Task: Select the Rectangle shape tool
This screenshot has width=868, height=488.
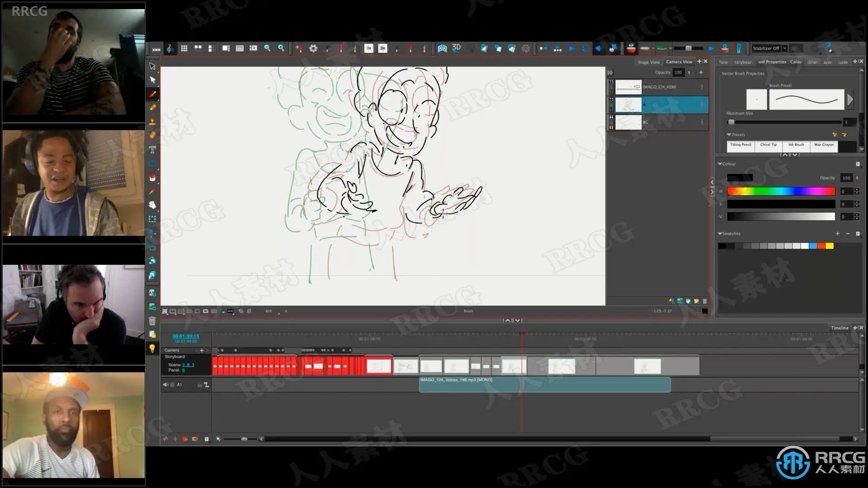Action: coord(152,164)
